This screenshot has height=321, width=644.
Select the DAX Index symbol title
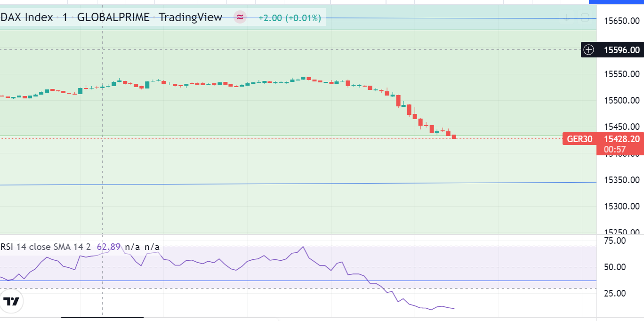tap(26, 18)
